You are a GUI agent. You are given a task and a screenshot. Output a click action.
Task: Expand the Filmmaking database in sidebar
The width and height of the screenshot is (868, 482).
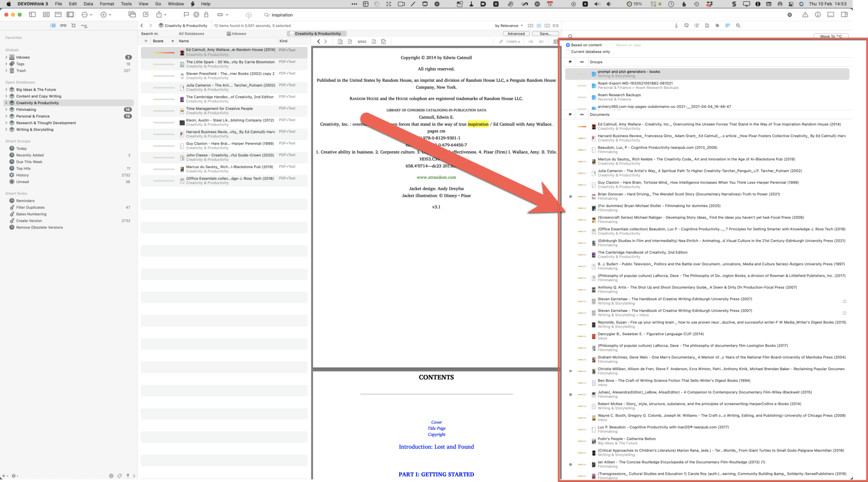click(x=6, y=109)
